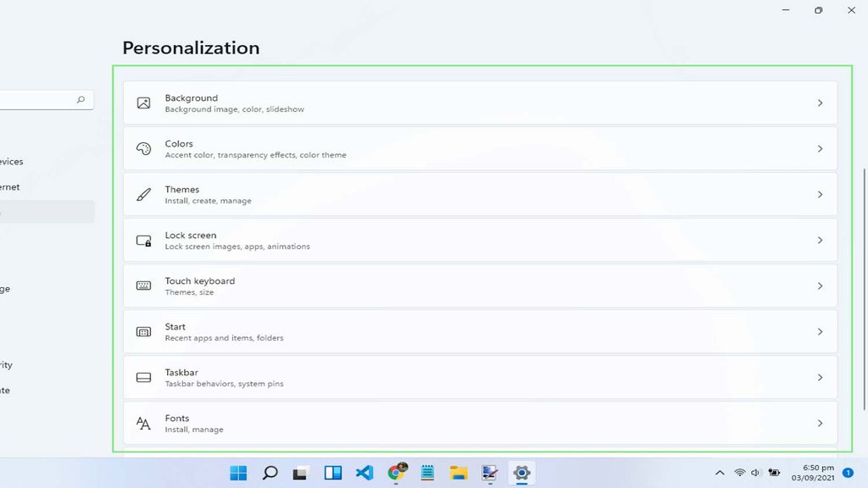Screen dimensions: 868x488
Task: Click the Touch keyboard icon
Action: 142,286
